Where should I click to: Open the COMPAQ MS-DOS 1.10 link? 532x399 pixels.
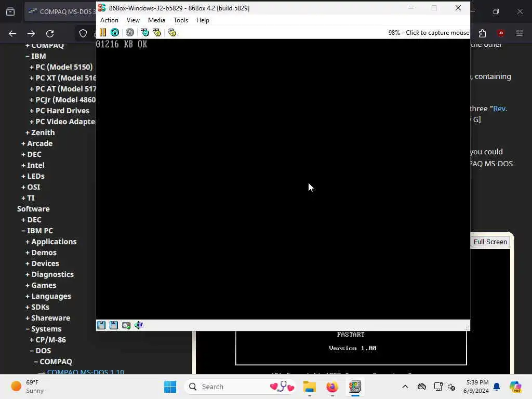(x=86, y=372)
